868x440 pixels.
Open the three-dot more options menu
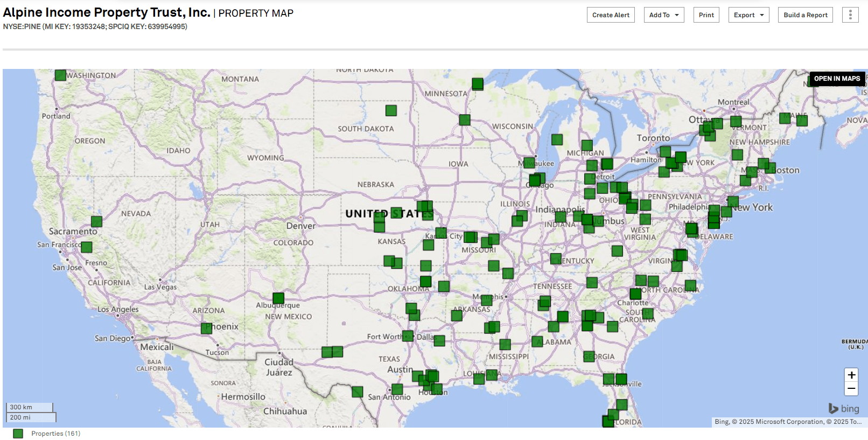[850, 15]
